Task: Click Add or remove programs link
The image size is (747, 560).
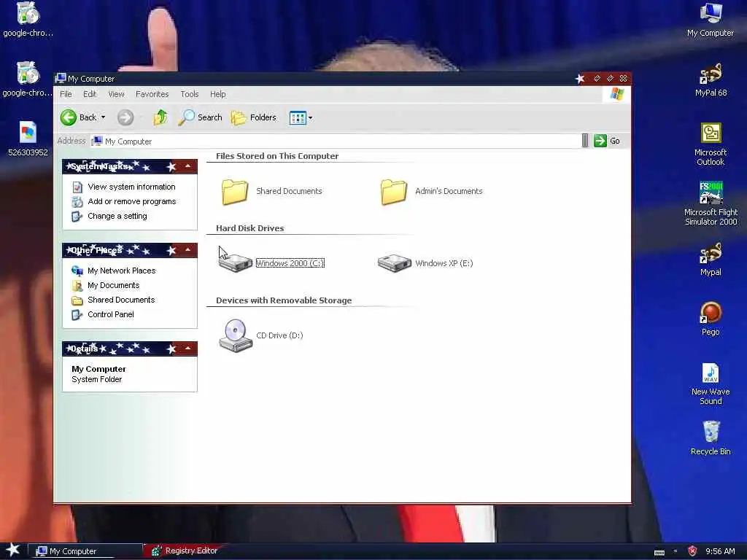Action: tap(132, 201)
